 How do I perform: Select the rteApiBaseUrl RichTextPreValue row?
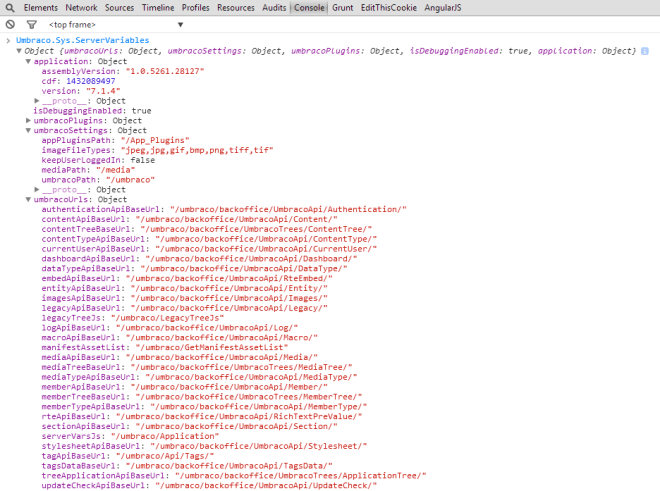coord(202,416)
